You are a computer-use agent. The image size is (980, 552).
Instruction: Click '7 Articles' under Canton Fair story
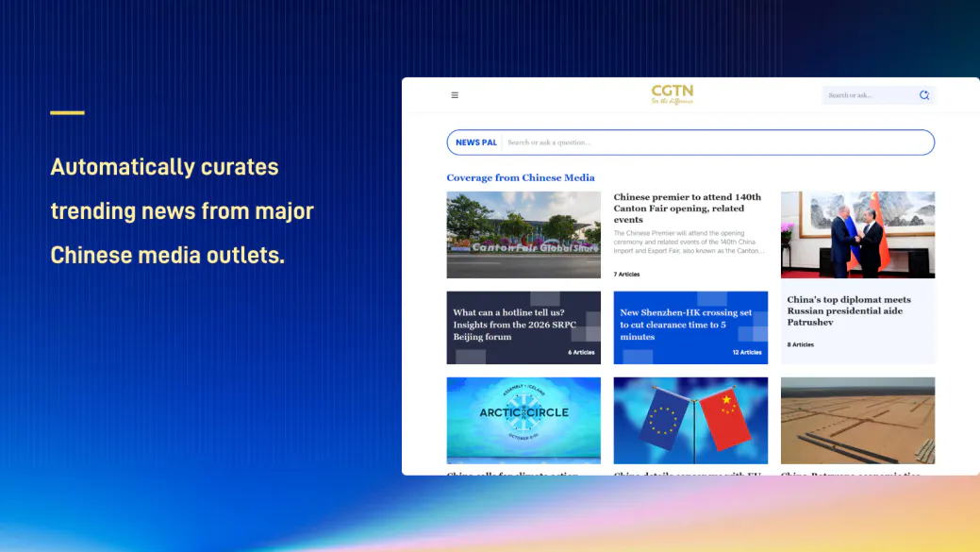tap(626, 275)
